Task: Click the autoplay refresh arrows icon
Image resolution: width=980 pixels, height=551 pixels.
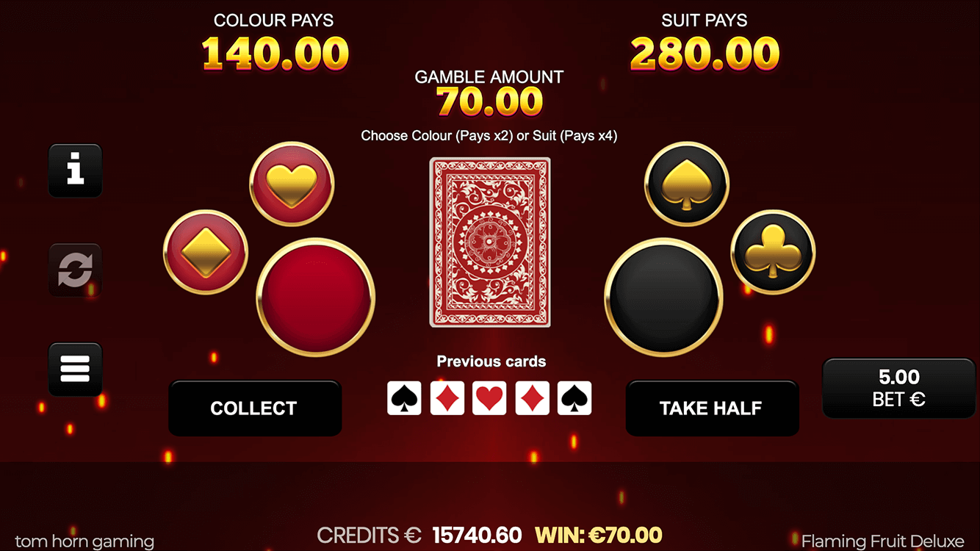Action: (75, 270)
